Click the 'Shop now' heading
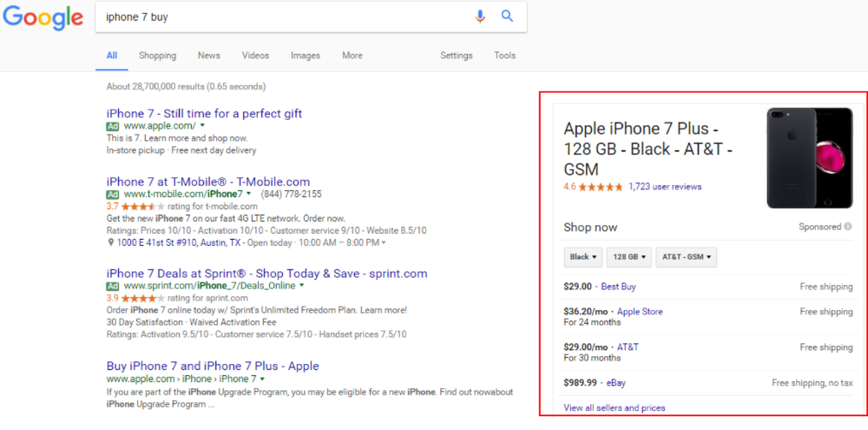This screenshot has height=430, width=868. click(590, 228)
